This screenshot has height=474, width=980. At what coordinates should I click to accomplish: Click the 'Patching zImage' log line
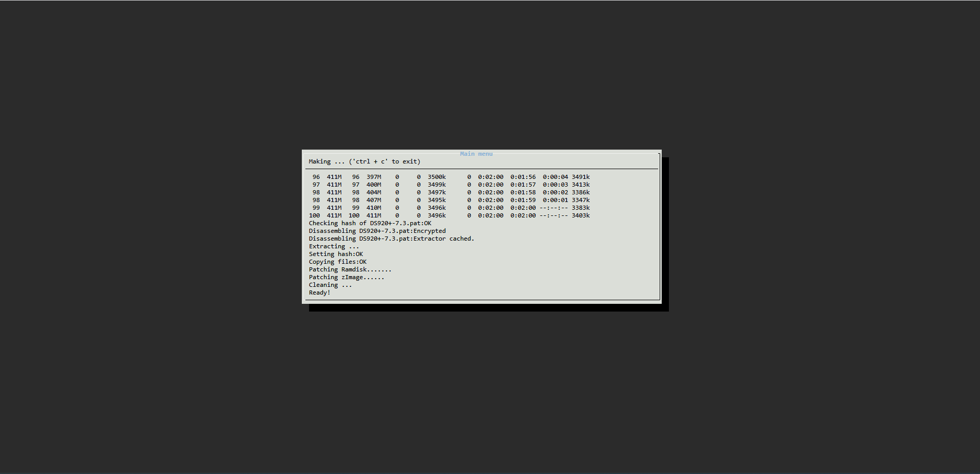click(347, 277)
